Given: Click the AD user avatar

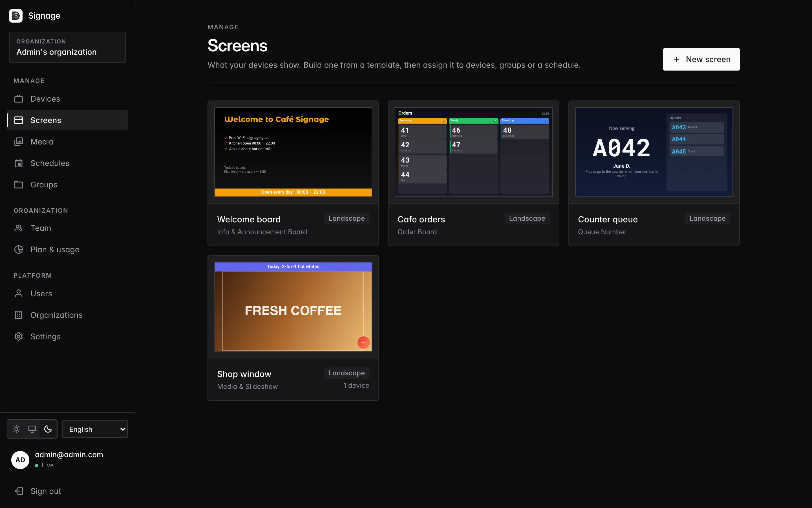Looking at the screenshot, I should click(x=20, y=460).
